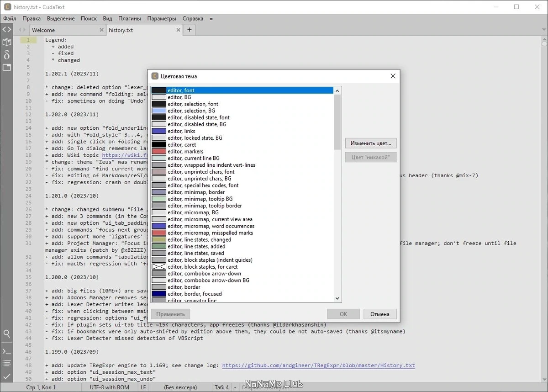The width and height of the screenshot is (548, 392).
Task: Open the '=' menu item
Action: click(x=211, y=19)
